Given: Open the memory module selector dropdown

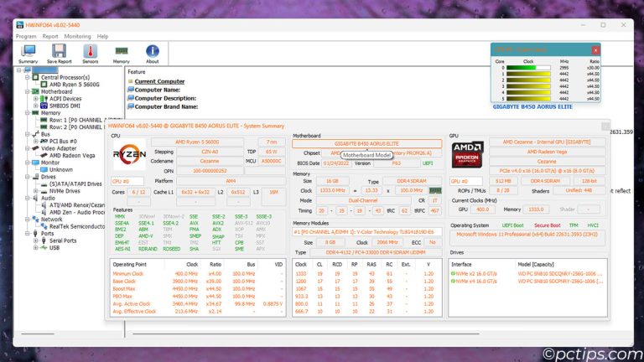Looking at the screenshot, I should (366, 230).
